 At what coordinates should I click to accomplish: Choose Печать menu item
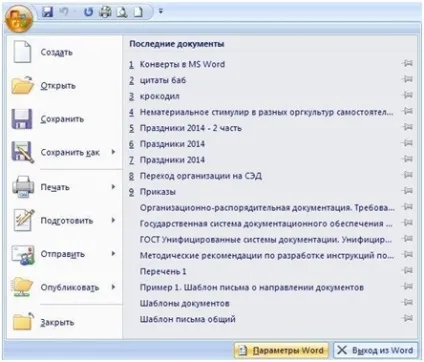(64, 187)
